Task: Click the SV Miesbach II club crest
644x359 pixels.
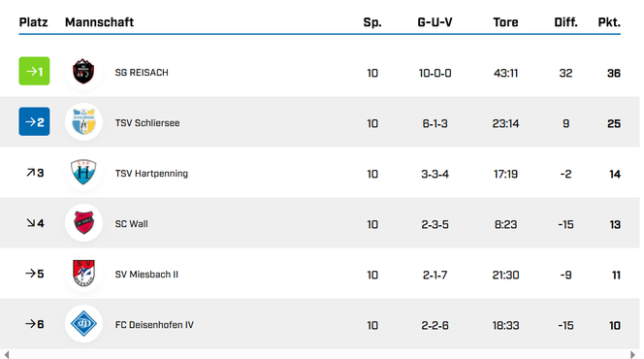Action: pyautogui.click(x=83, y=274)
